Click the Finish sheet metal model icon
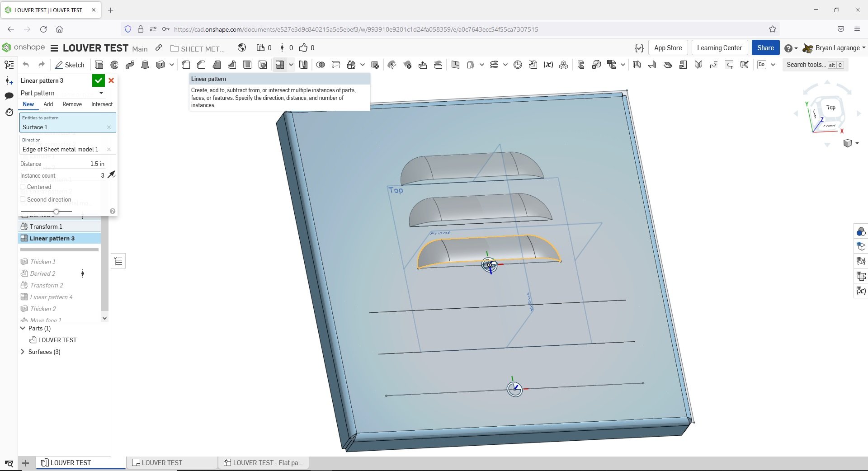 745,65
